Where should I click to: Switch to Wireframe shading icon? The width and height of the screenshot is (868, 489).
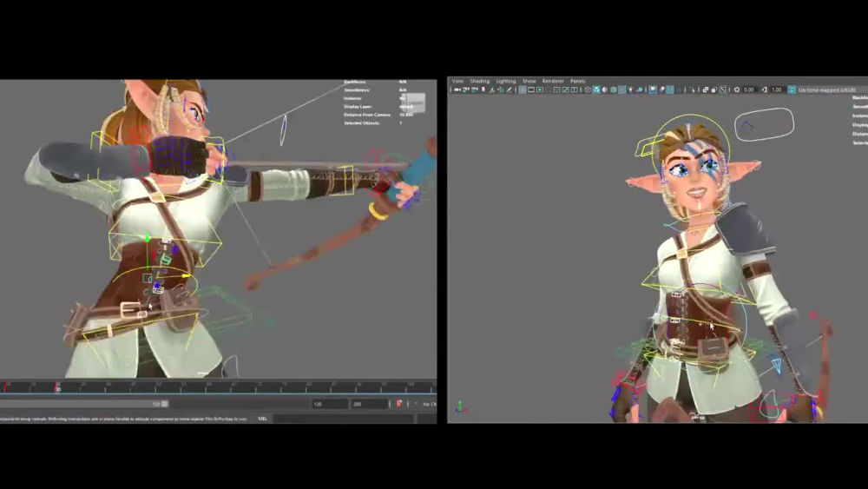(x=588, y=89)
